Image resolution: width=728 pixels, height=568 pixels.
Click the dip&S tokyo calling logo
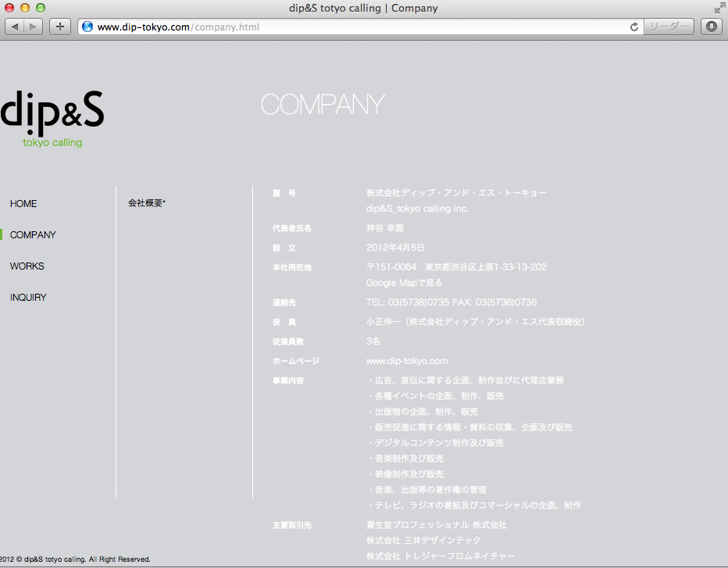[x=52, y=119]
